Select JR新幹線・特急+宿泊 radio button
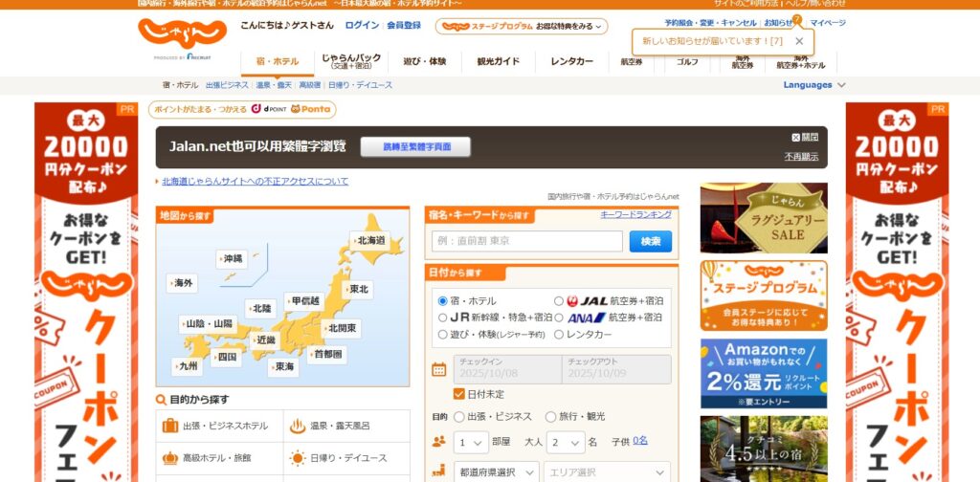This screenshot has width=980, height=482. (442, 318)
